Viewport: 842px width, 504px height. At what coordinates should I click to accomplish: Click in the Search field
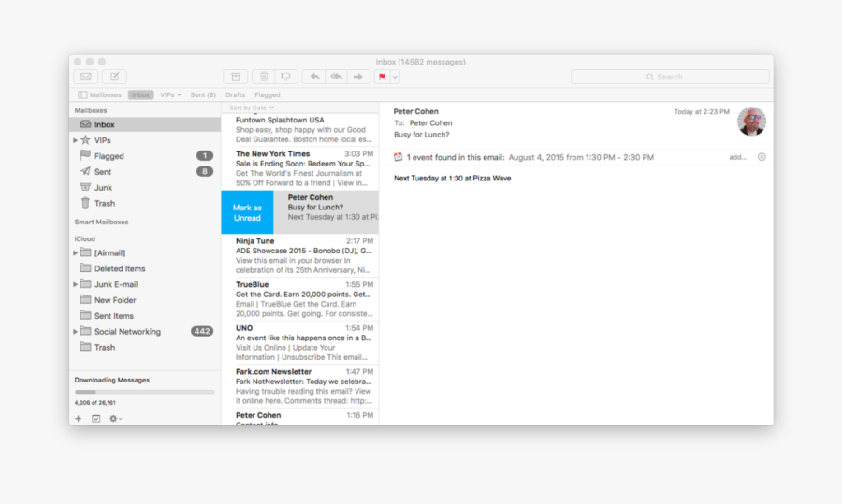(x=670, y=77)
